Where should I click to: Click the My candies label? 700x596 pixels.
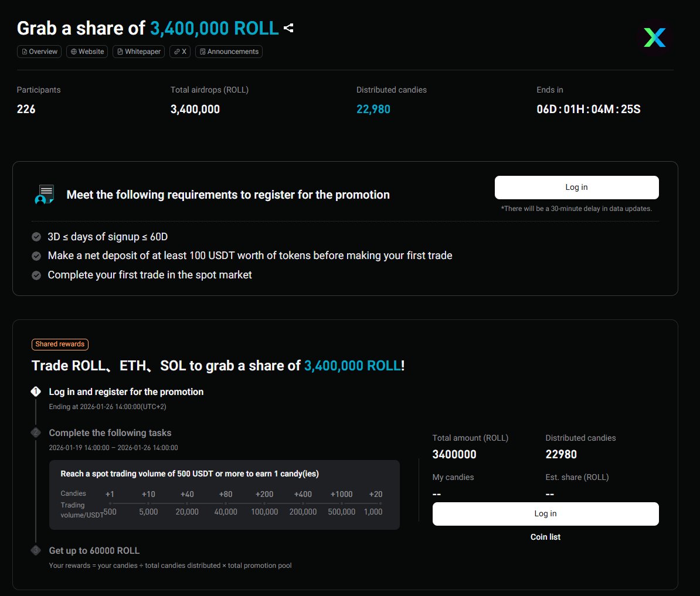[x=453, y=478]
